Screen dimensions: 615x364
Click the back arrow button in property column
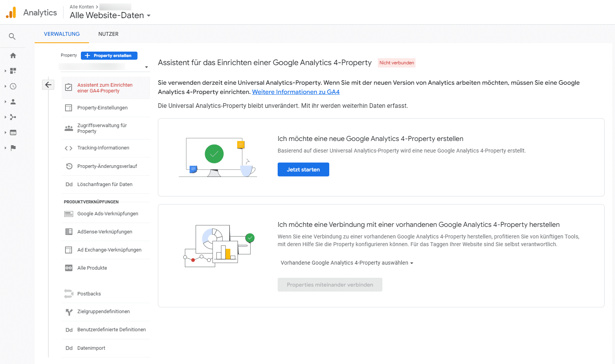(x=48, y=85)
